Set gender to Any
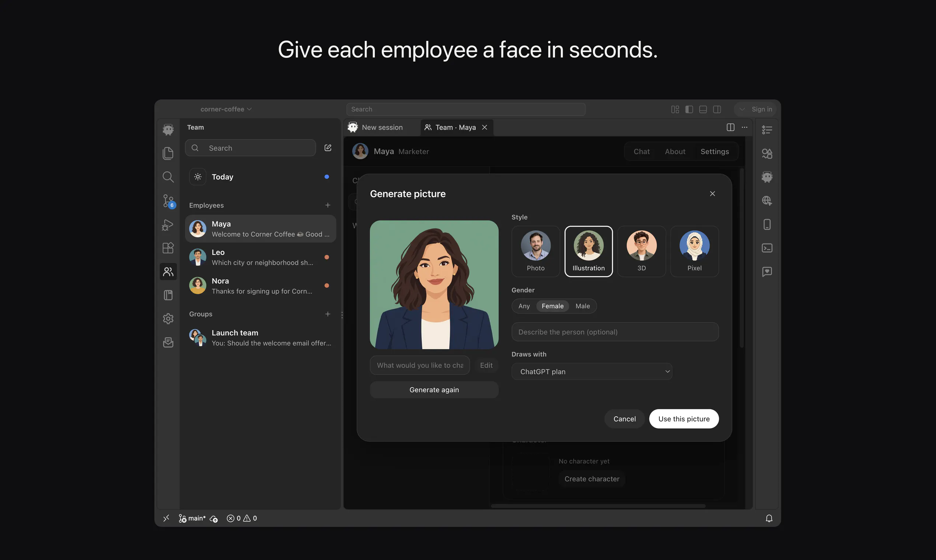 pos(524,306)
